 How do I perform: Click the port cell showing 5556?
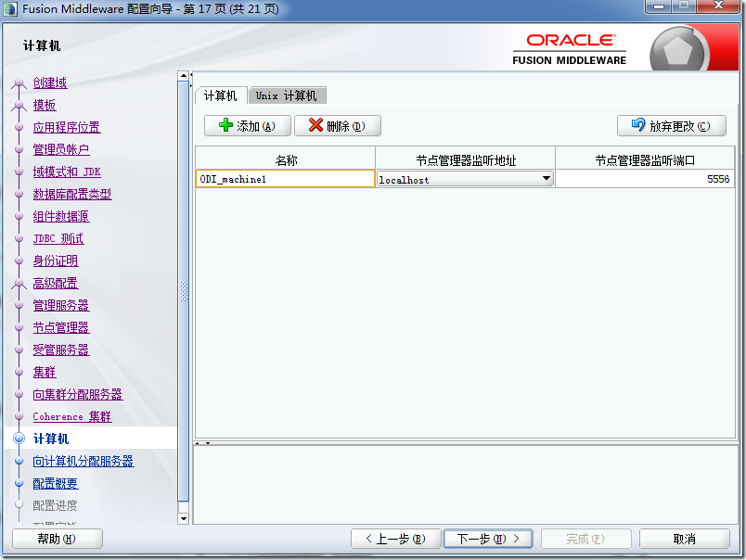pyautogui.click(x=645, y=179)
